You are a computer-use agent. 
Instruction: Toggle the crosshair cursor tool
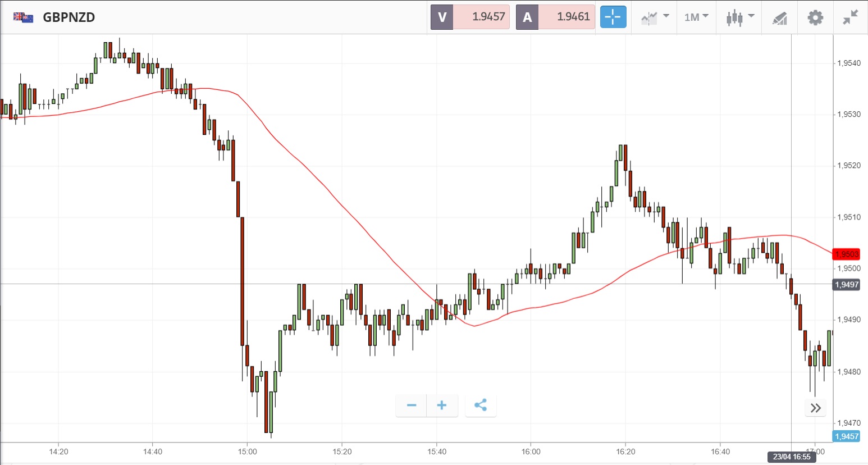613,17
